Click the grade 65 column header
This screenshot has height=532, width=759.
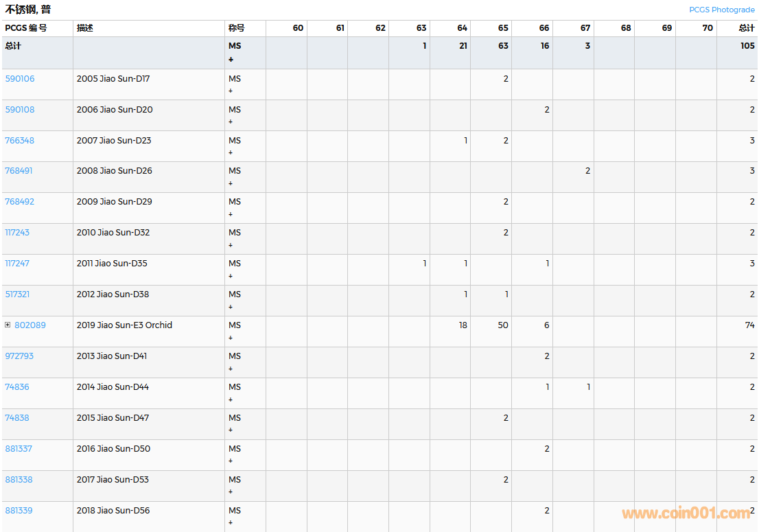[x=503, y=28]
